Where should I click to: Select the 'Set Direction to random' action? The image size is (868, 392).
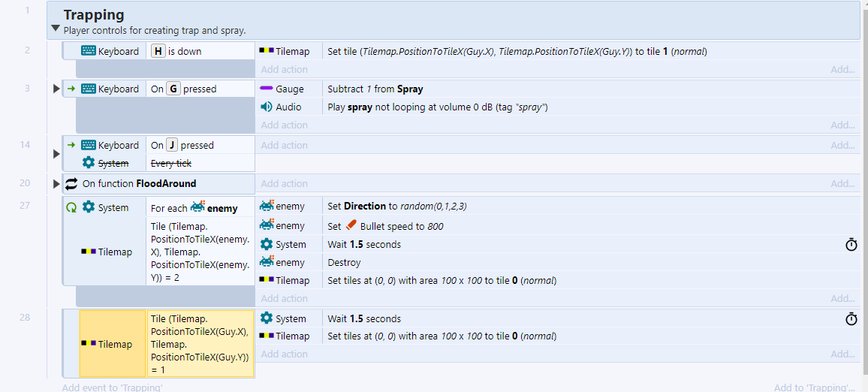coord(396,206)
